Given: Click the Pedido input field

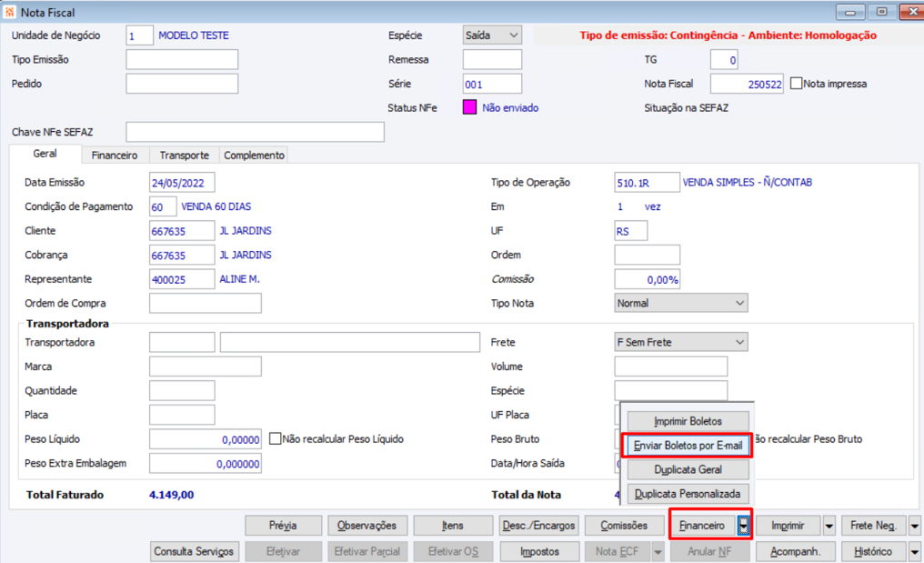Looking at the screenshot, I should [182, 84].
